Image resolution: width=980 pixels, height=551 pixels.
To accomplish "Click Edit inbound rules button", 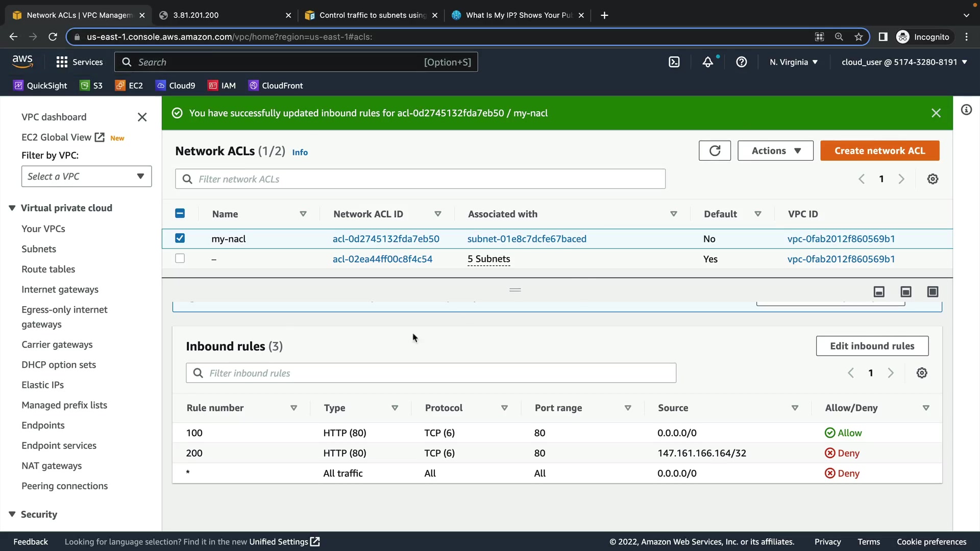I will click(x=872, y=346).
